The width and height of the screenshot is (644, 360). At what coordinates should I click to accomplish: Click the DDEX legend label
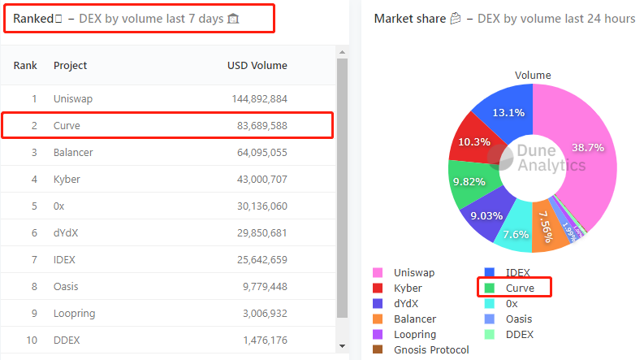pyautogui.click(x=520, y=335)
